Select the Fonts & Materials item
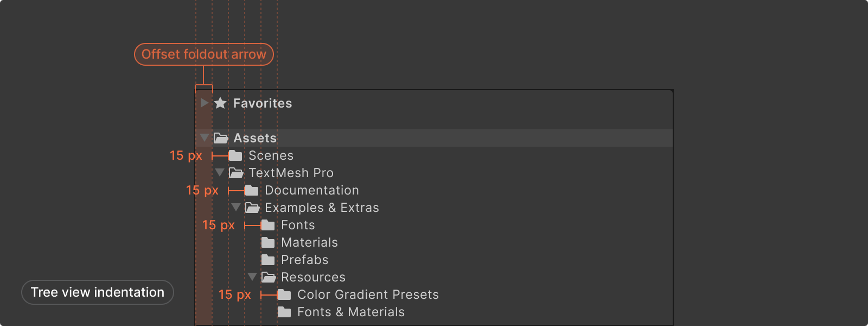Image resolution: width=868 pixels, height=326 pixels. (350, 312)
